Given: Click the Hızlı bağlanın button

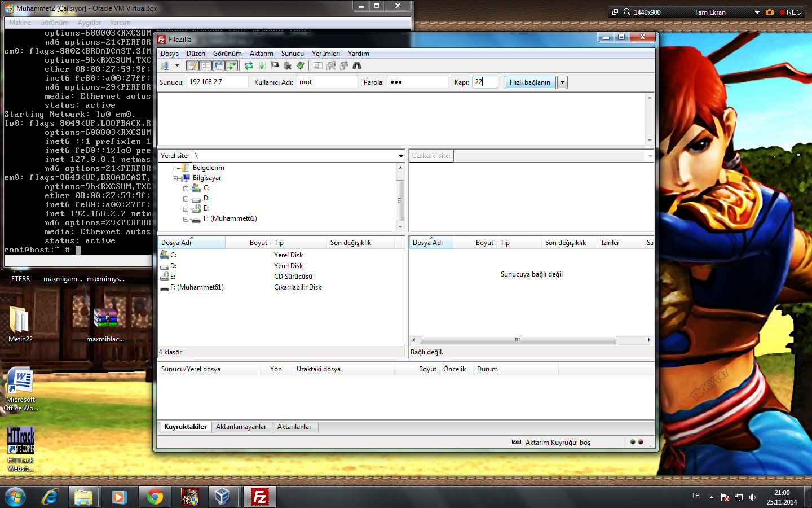Looking at the screenshot, I should (530, 82).
